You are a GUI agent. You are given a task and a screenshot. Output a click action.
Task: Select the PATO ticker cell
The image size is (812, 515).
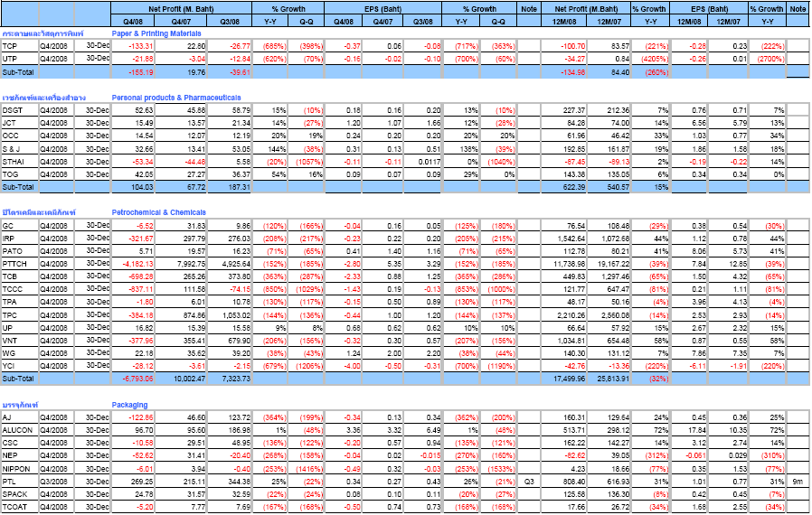pos(20,251)
